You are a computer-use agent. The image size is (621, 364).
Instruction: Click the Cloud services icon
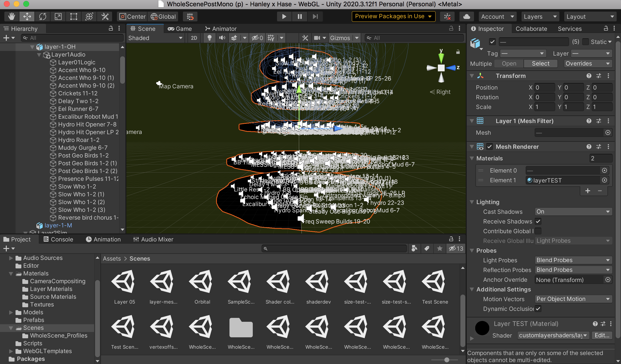click(x=466, y=17)
